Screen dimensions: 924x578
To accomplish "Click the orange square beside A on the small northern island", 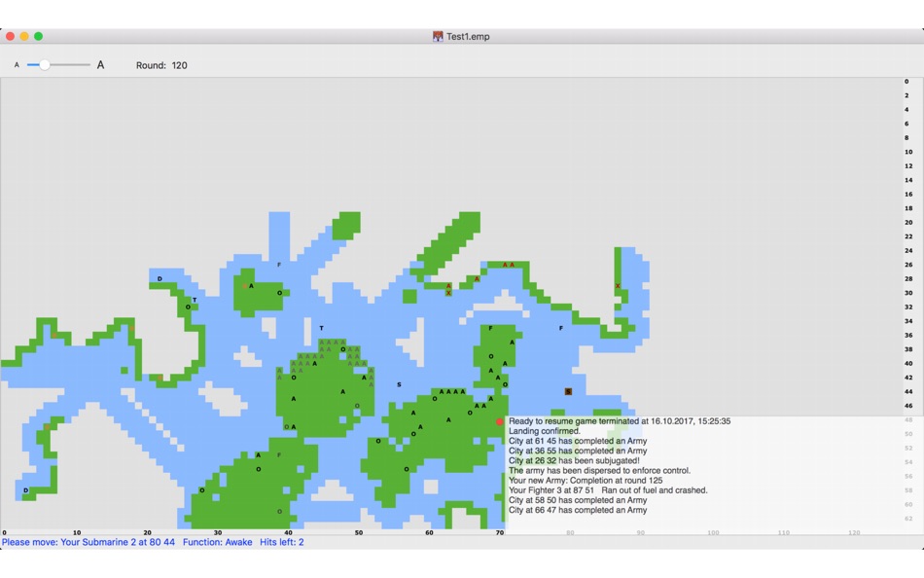I will click(244, 286).
